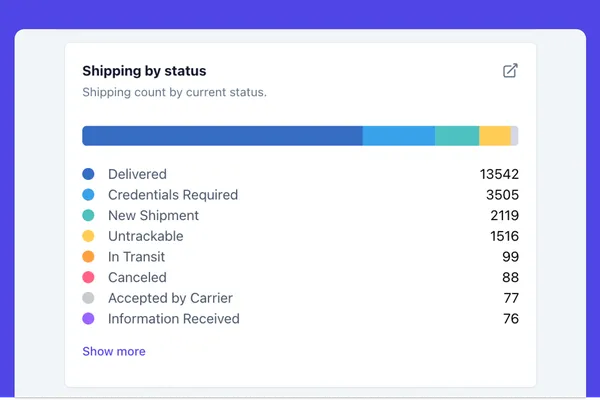Click the Canceled pink legend dot
This screenshot has width=600, height=400.
click(88, 277)
